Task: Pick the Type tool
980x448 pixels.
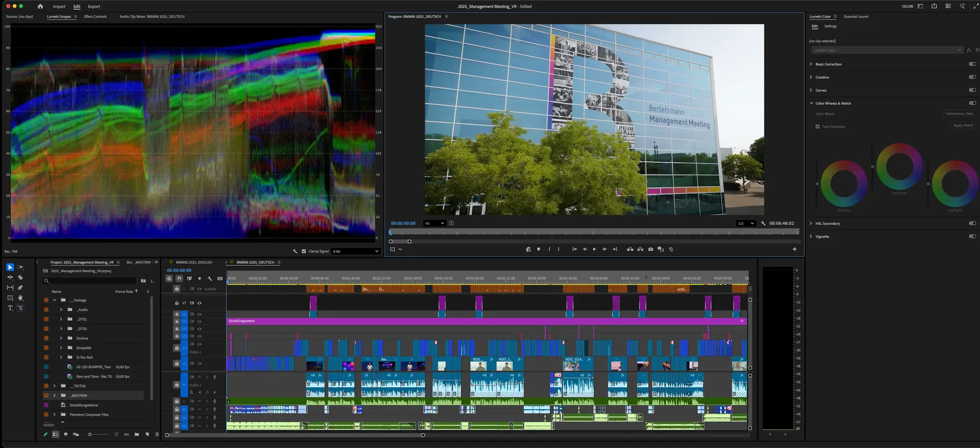Action: (x=10, y=308)
